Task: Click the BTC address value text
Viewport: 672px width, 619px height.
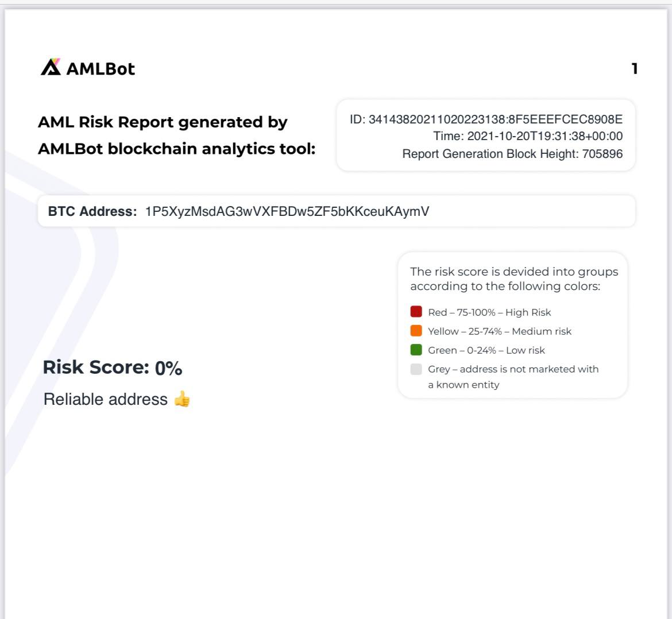Action: (287, 211)
